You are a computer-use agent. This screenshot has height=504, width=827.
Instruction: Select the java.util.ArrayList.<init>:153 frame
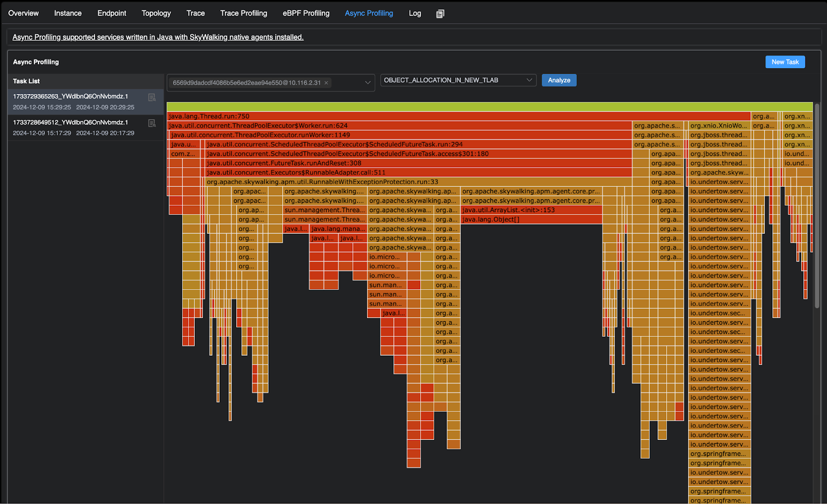531,210
